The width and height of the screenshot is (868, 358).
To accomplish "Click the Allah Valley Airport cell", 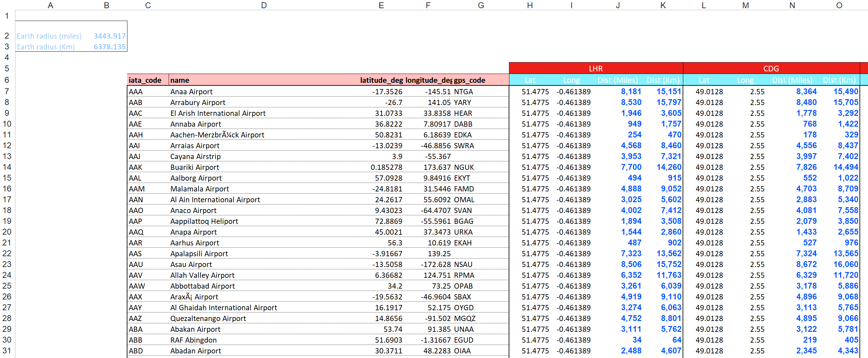I will [264, 275].
